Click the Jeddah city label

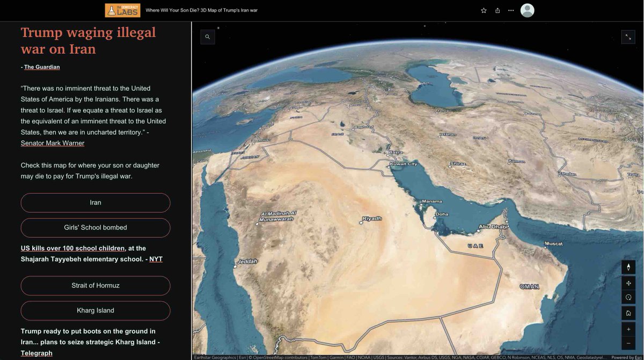click(x=247, y=262)
